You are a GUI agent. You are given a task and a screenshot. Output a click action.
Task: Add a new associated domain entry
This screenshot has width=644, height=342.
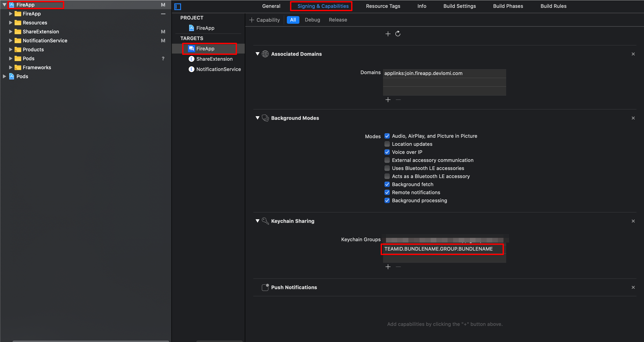tap(388, 100)
